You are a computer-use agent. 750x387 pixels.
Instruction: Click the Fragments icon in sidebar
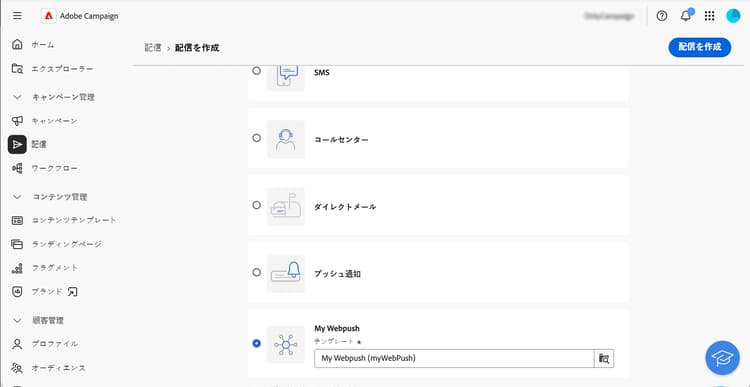pos(17,268)
